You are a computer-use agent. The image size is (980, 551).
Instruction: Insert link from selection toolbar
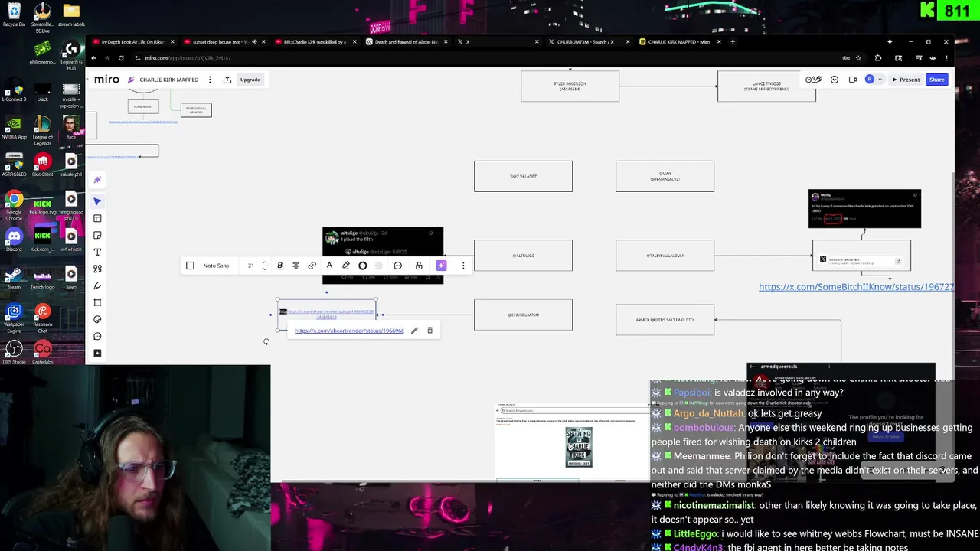coord(312,266)
